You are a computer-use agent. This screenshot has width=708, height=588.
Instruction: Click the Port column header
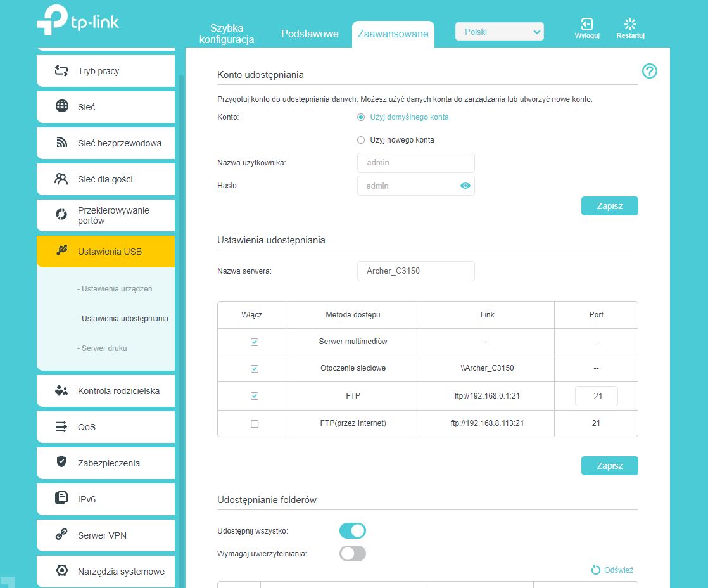(x=596, y=315)
